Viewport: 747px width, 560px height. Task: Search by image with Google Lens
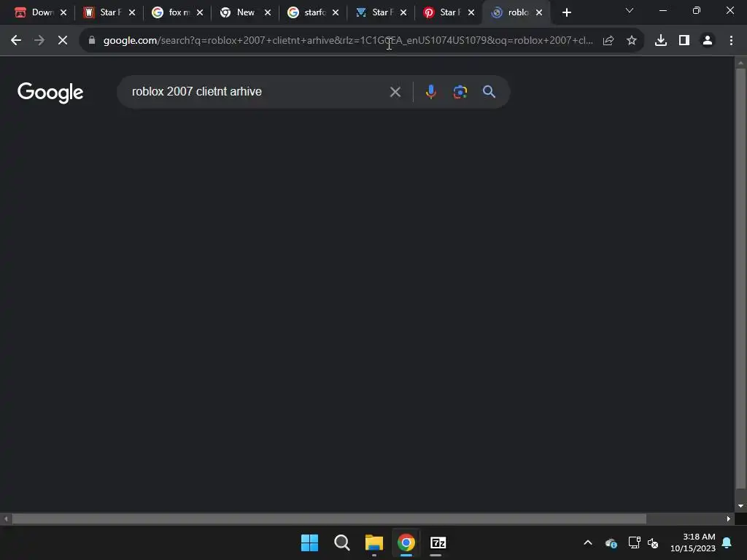coord(460,91)
